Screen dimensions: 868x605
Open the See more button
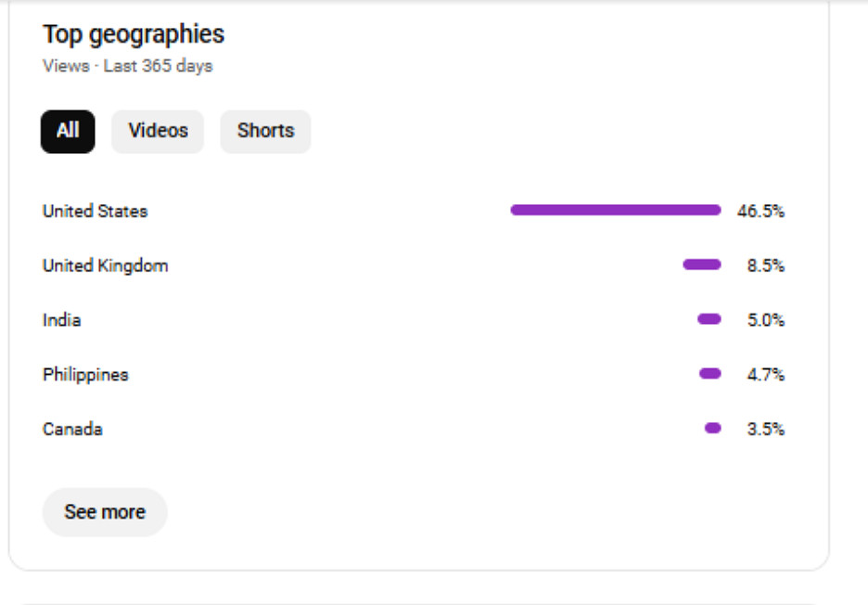(x=105, y=512)
